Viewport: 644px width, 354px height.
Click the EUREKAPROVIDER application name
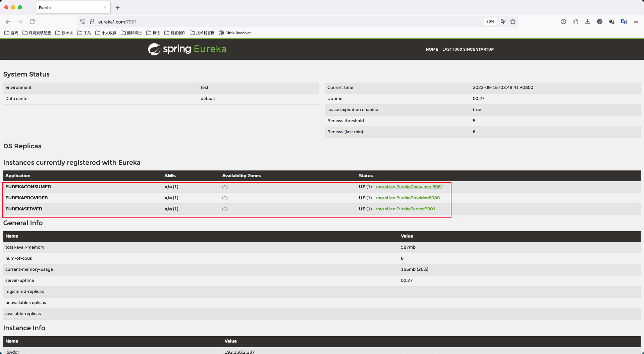tap(26, 198)
